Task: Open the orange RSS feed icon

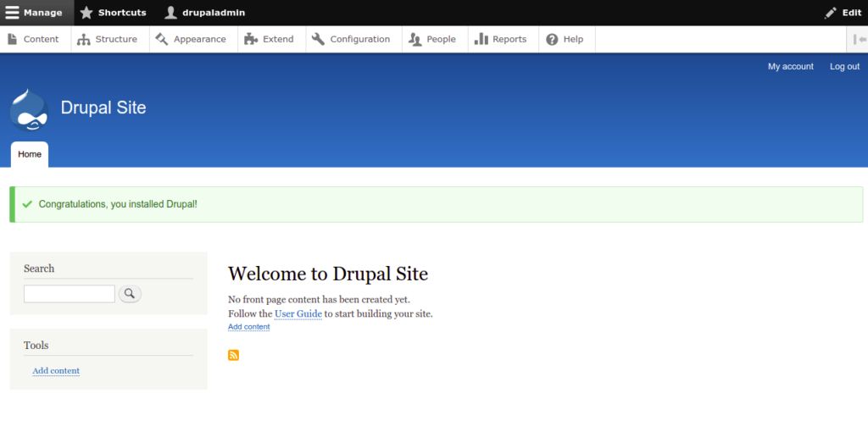Action: tap(234, 355)
